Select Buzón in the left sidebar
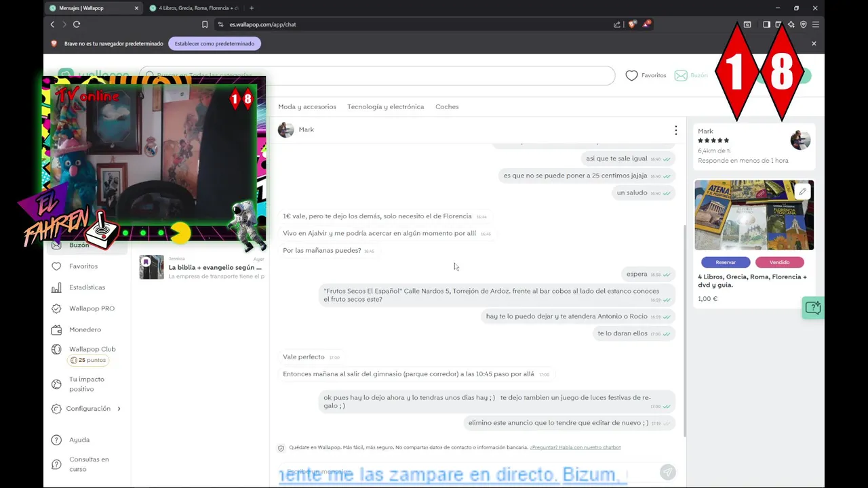Image resolution: width=868 pixels, height=488 pixels. [88, 245]
